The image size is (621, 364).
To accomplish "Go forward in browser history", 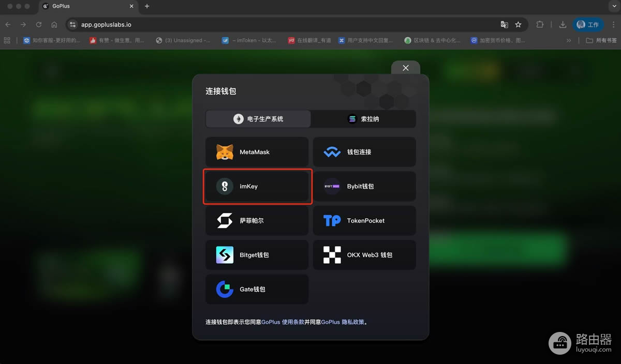I will (x=23, y=24).
